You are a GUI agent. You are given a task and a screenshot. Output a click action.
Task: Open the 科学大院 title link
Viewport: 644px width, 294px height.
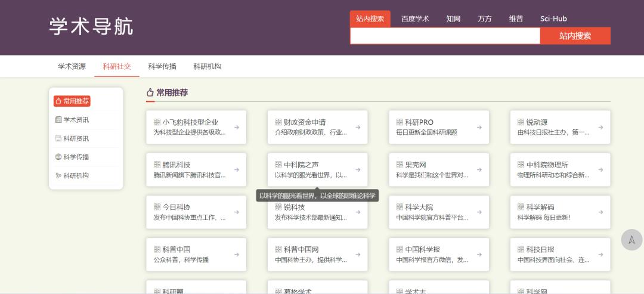click(x=419, y=207)
